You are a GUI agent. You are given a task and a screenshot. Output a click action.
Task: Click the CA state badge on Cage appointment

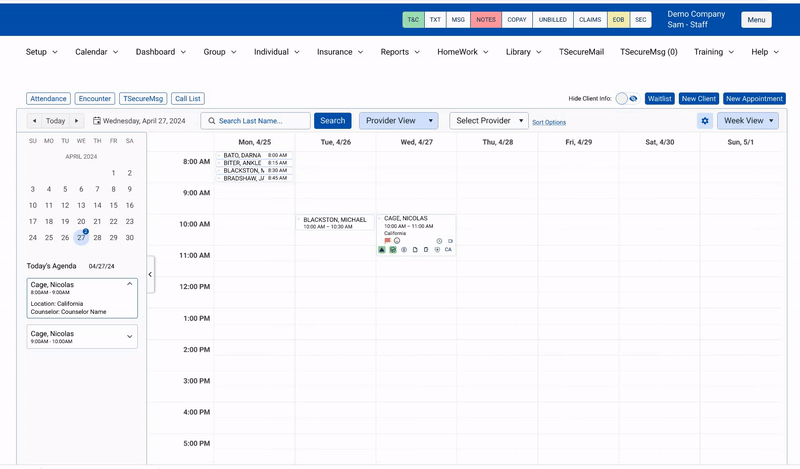tap(448, 250)
